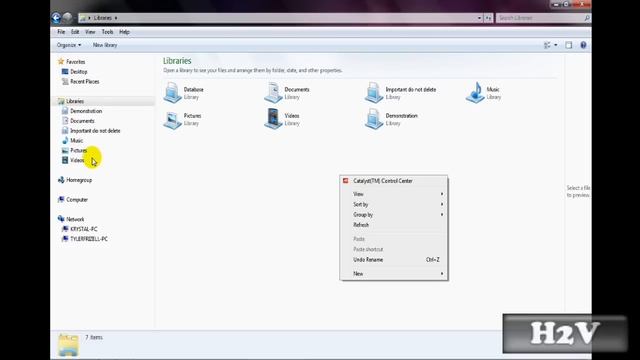Select the Pictures library icon
The image size is (640, 360).
[x=172, y=119]
